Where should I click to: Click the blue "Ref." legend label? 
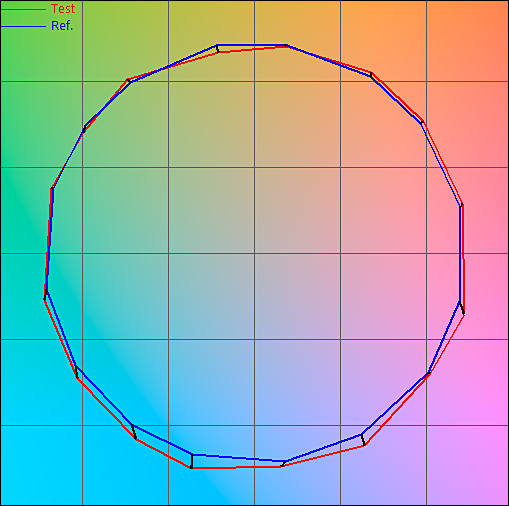[62, 26]
